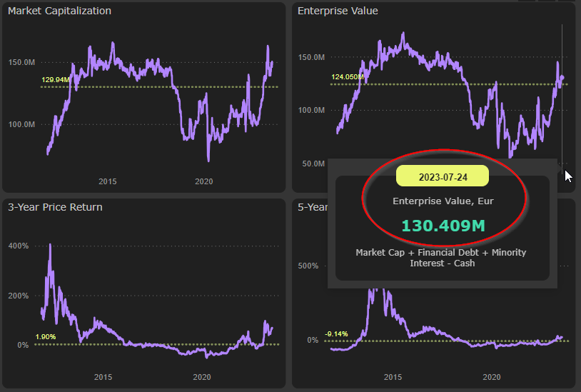Image resolution: width=581 pixels, height=392 pixels.
Task: Click the Market Capitalization chart title
Action: pos(59,11)
